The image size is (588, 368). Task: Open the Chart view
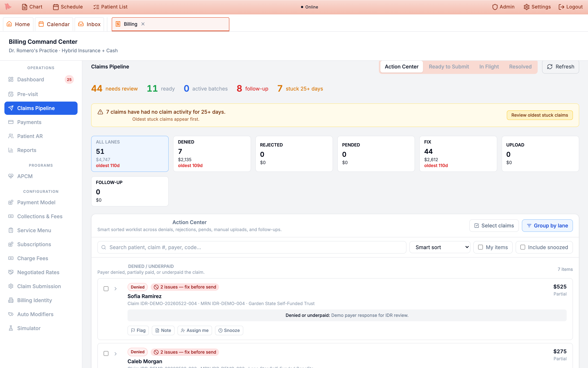click(x=32, y=7)
